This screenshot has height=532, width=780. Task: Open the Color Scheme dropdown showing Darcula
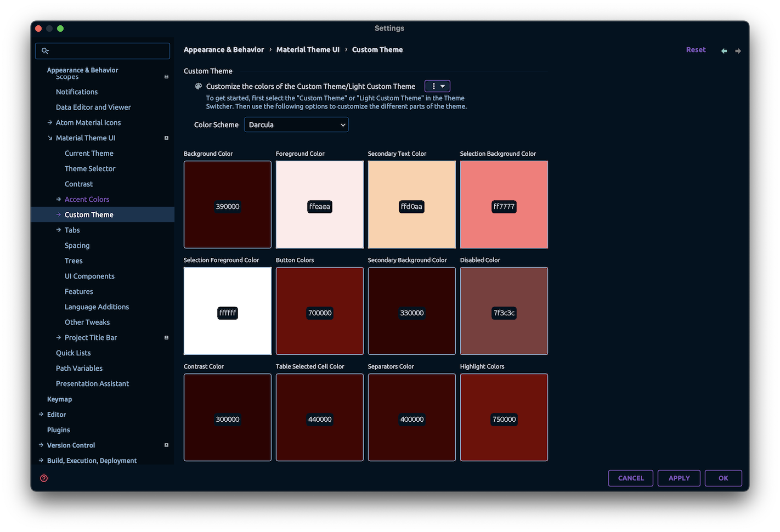296,124
